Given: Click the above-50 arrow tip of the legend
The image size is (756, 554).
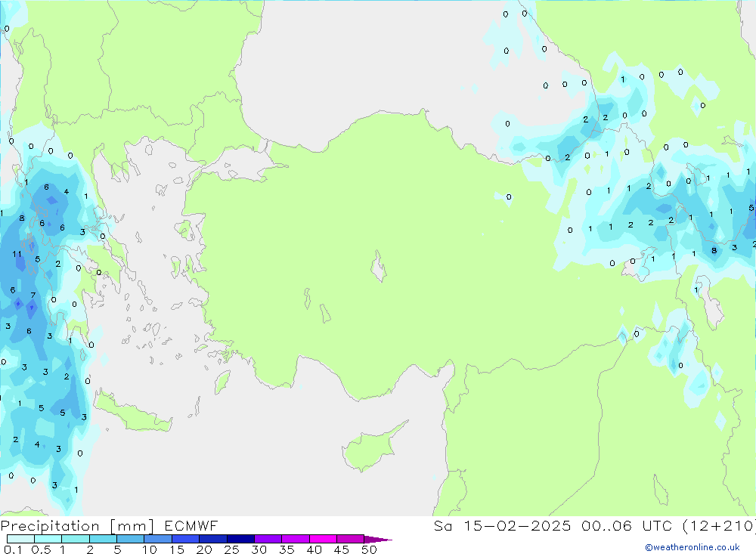Looking at the screenshot, I should [377, 540].
